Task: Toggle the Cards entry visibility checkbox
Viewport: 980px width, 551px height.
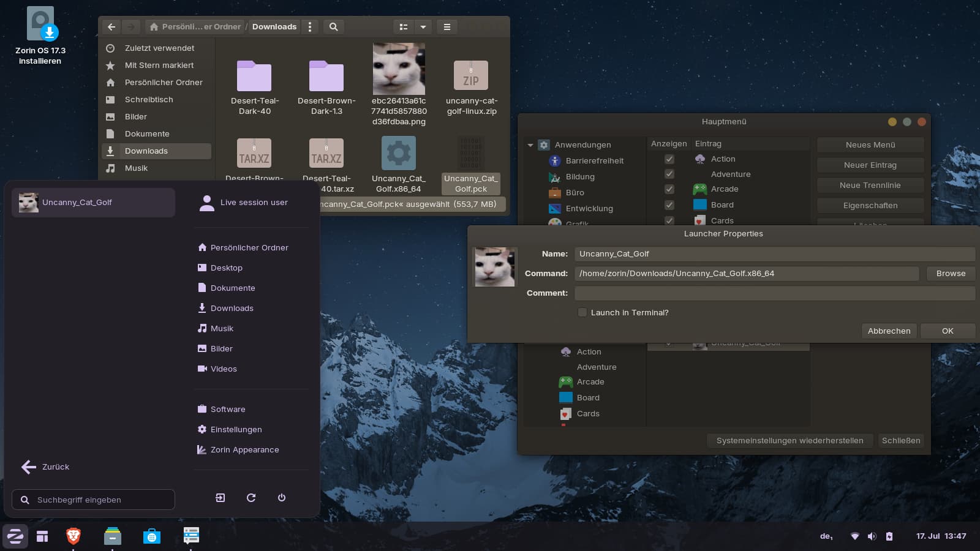Action: pos(669,220)
